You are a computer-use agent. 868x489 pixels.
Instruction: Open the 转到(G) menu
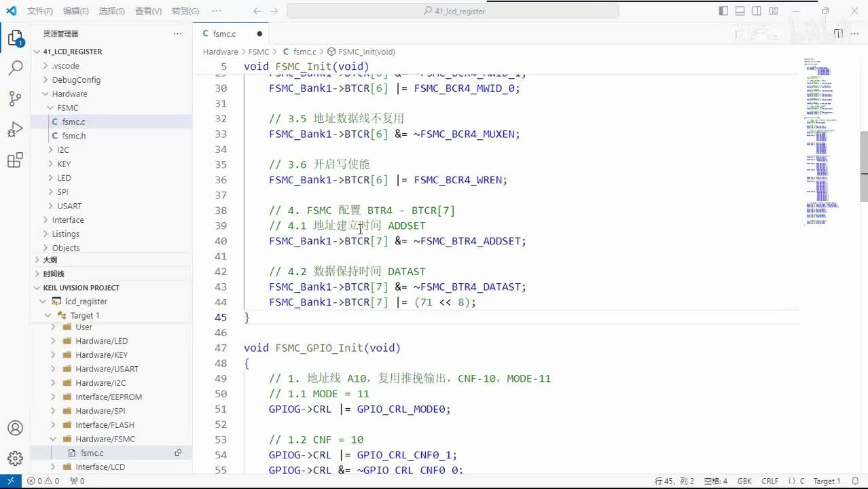pyautogui.click(x=185, y=11)
